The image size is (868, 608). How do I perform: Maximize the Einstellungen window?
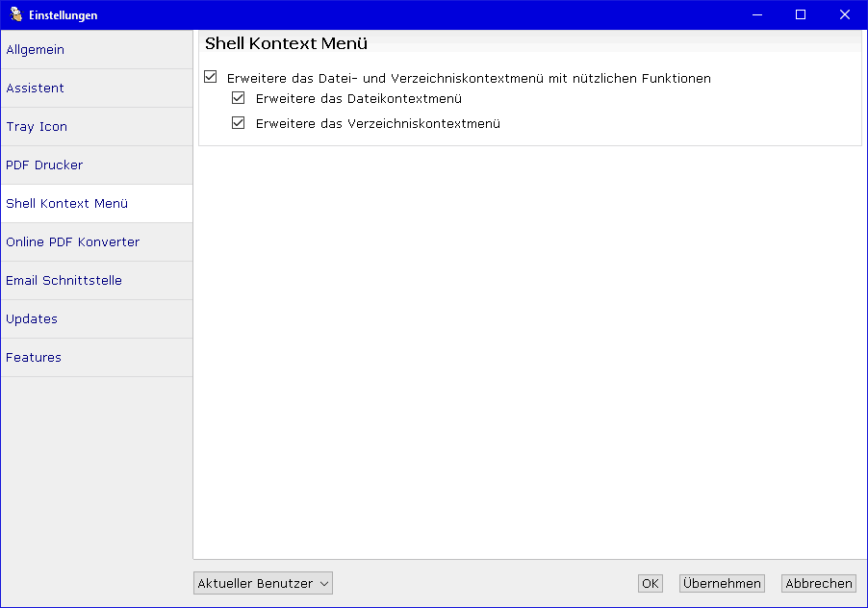(x=801, y=14)
